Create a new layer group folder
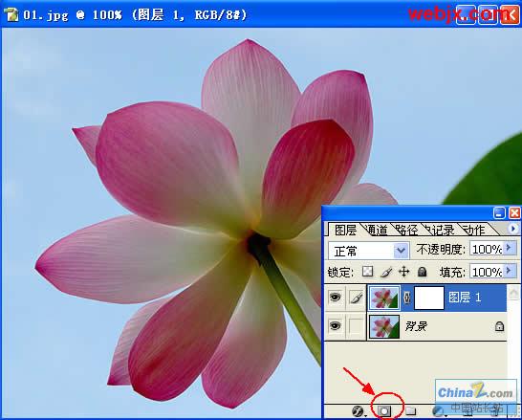This screenshot has height=420, width=522. click(x=410, y=410)
